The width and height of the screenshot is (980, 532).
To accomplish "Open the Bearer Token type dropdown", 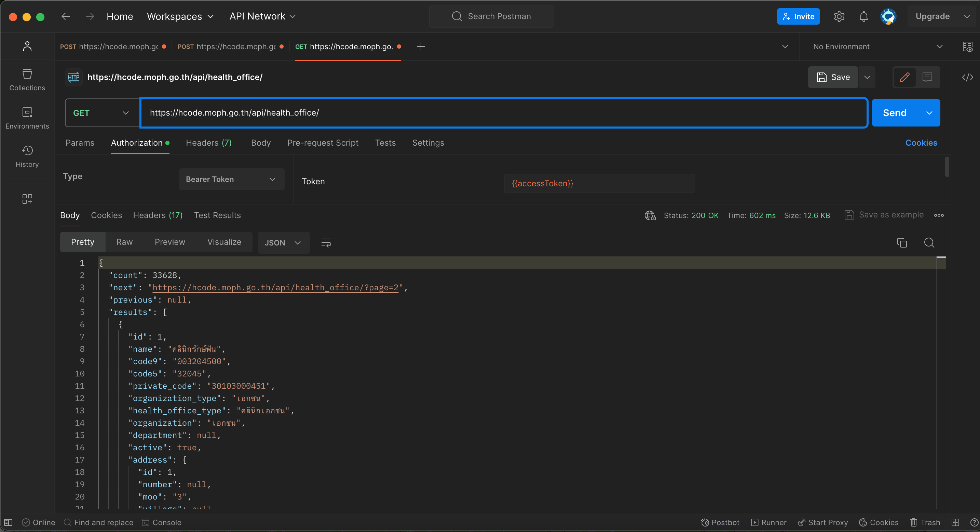I will [231, 179].
